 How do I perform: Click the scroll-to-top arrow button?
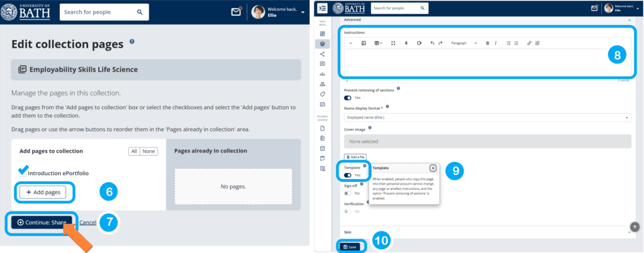(x=635, y=227)
